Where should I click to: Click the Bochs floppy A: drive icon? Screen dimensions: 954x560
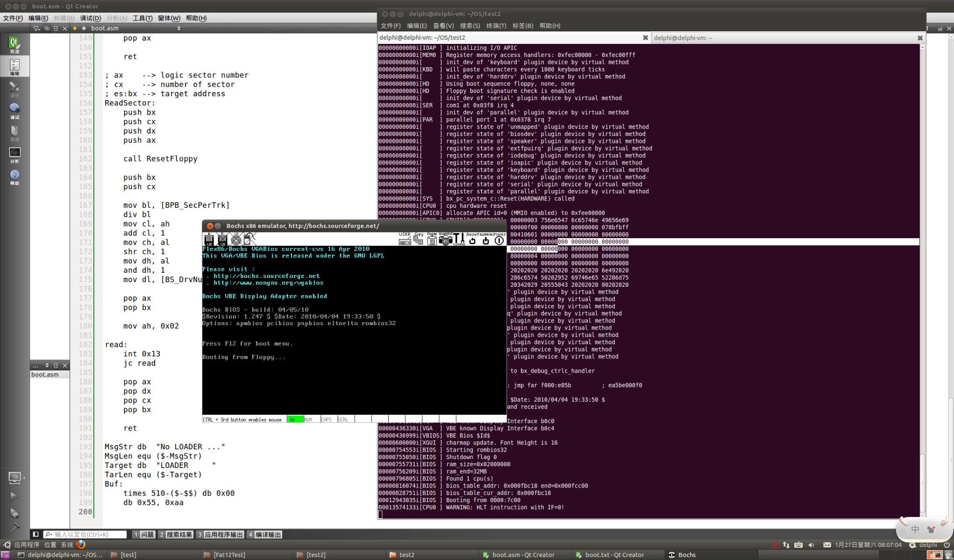click(209, 240)
